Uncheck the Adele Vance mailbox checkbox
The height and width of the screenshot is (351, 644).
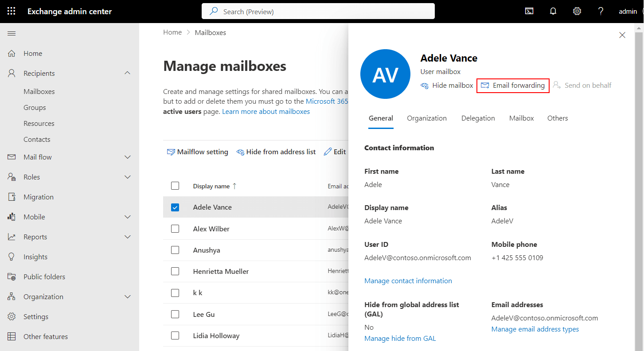[175, 207]
